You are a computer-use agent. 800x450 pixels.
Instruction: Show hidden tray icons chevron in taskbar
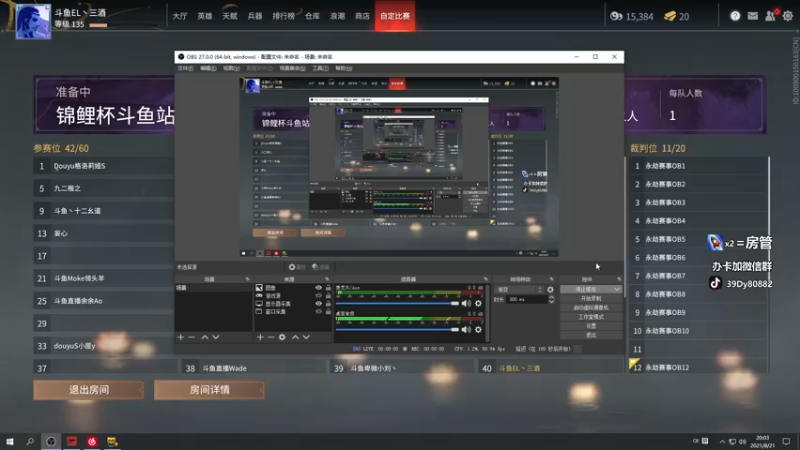click(722, 441)
